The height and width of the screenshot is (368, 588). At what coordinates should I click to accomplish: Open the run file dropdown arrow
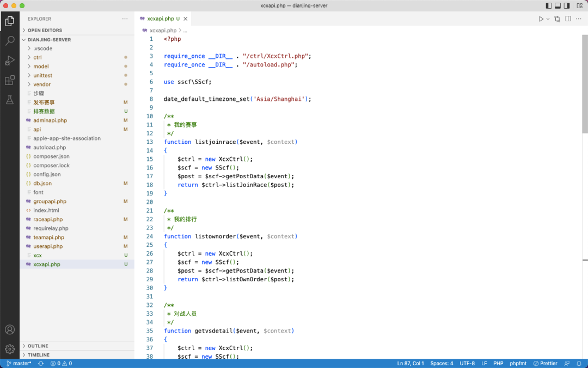548,19
